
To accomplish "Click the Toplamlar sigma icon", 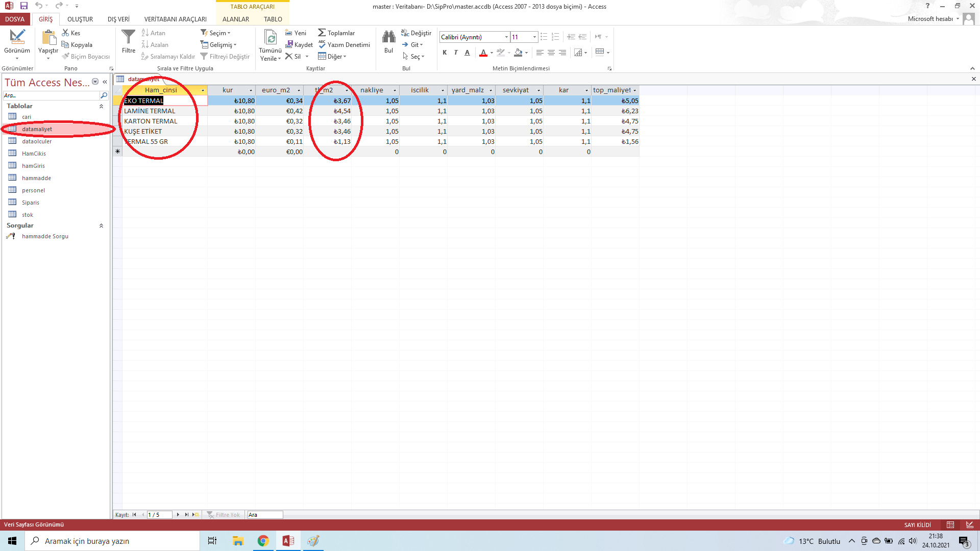I will click(322, 33).
